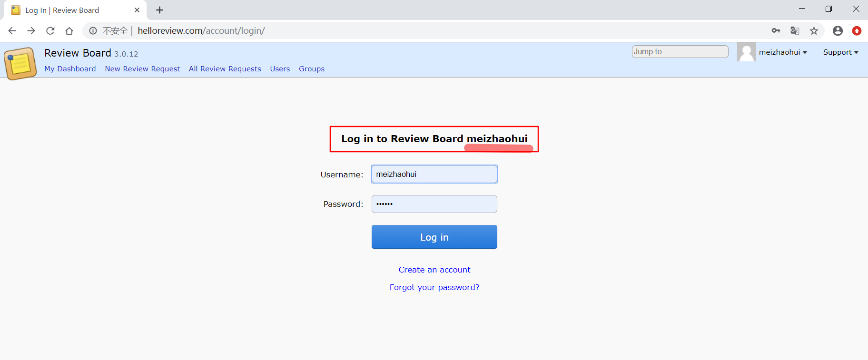Image resolution: width=868 pixels, height=360 pixels.
Task: Bookmark this page with the star icon
Action: pyautogui.click(x=814, y=31)
